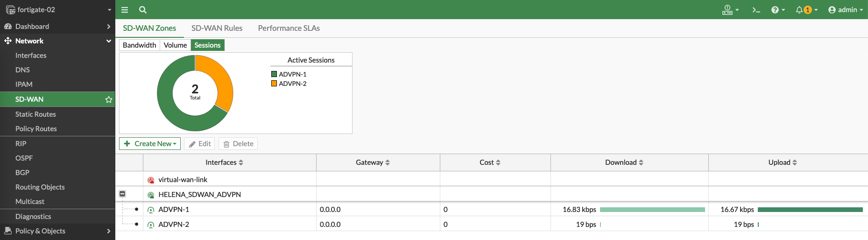
Task: Click the Delete trash icon button
Action: (238, 144)
